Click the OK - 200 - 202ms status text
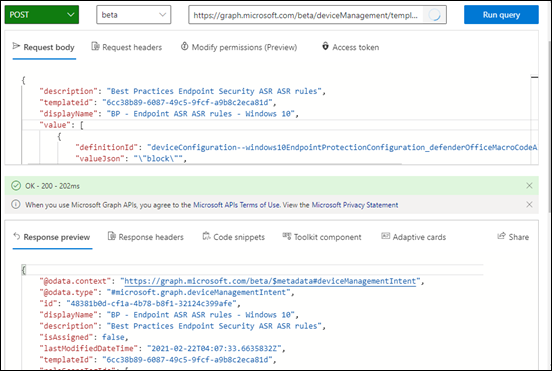The image size is (552, 371). (x=52, y=186)
